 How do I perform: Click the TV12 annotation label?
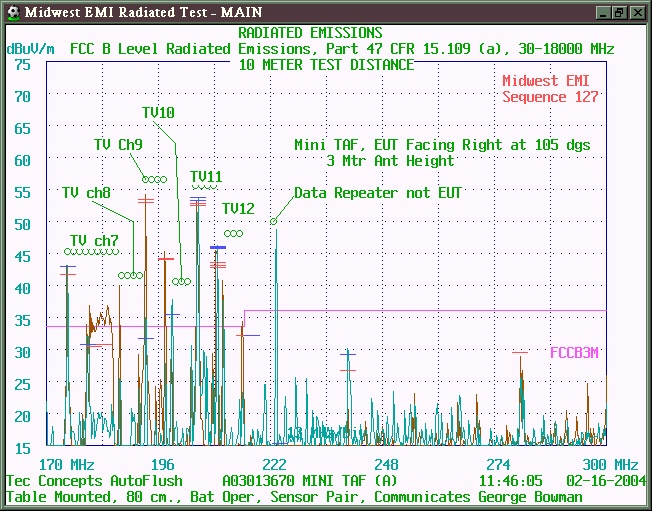(x=238, y=209)
